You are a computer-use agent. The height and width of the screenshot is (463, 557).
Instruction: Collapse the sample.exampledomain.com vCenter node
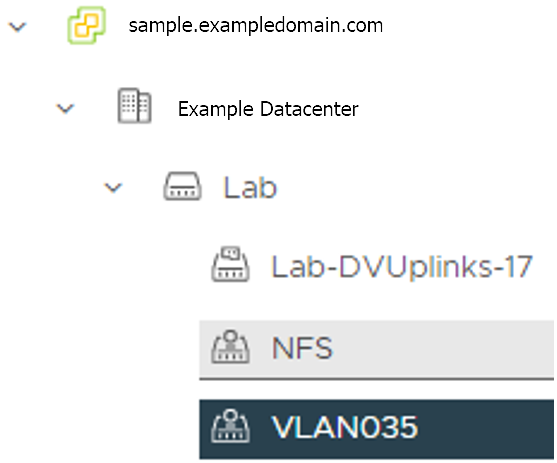click(x=17, y=26)
